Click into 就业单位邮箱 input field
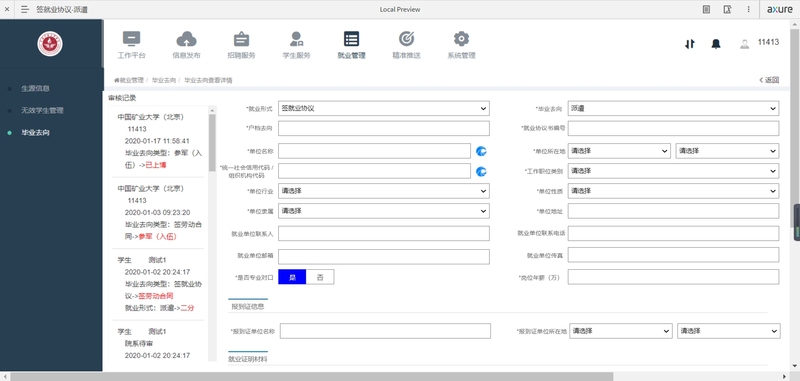The height and width of the screenshot is (381, 800). click(384, 257)
